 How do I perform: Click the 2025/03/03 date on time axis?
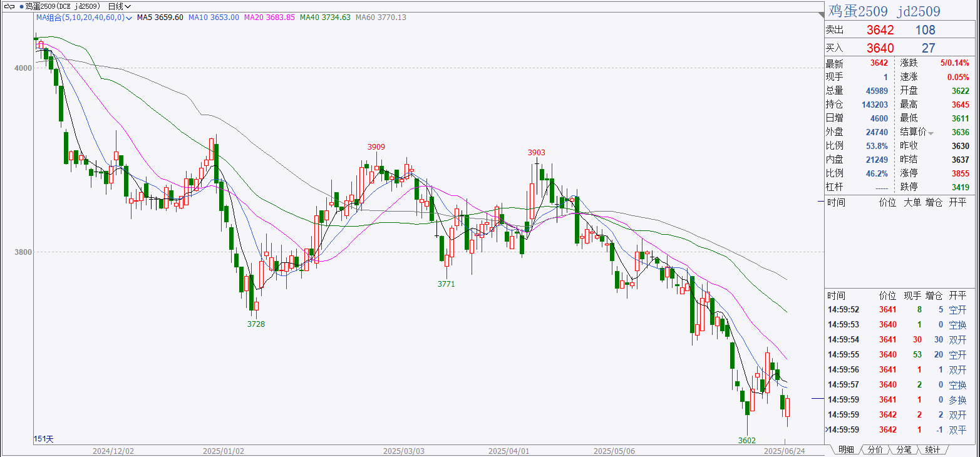coord(404,451)
